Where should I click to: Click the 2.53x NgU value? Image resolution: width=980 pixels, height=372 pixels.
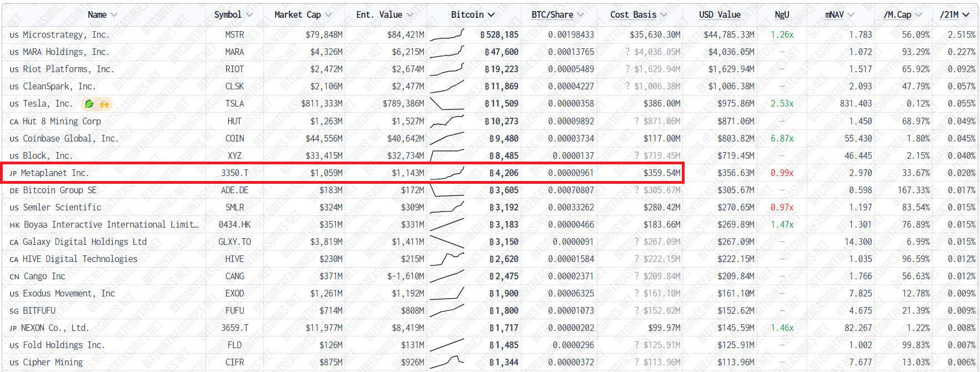782,103
